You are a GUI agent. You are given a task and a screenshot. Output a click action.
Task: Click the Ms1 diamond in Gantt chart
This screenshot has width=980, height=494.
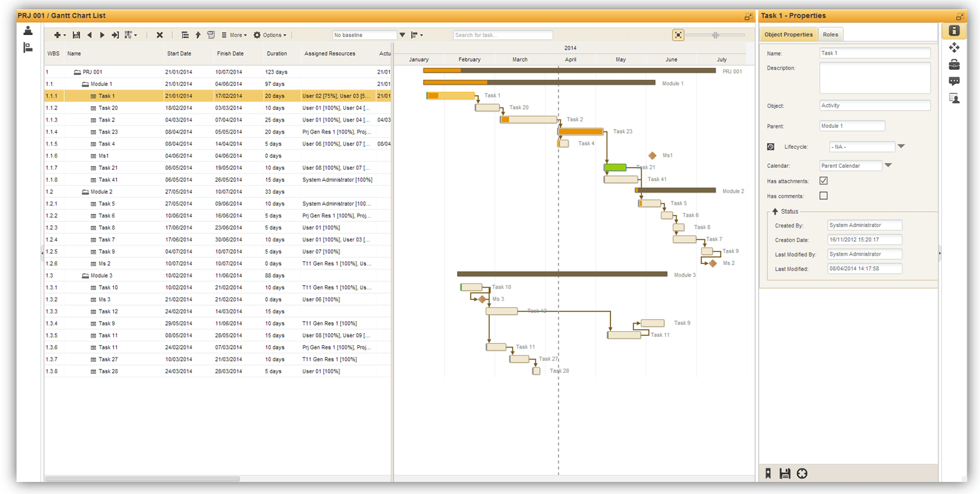point(652,155)
